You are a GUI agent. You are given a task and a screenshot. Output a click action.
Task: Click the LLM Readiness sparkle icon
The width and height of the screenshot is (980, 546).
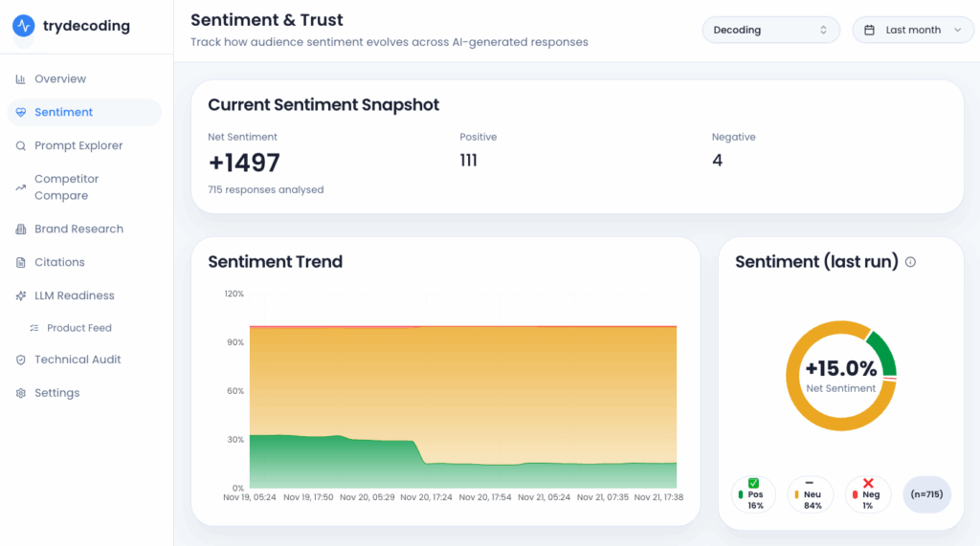click(21, 296)
